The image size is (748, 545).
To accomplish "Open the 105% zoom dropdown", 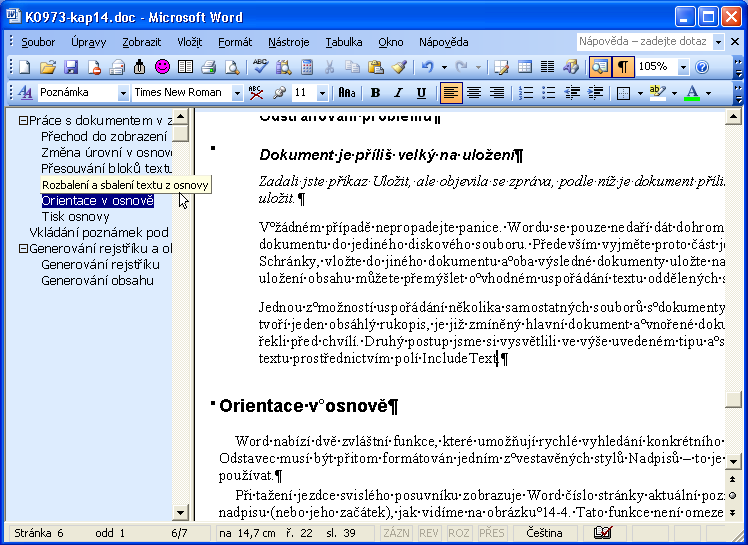I will click(684, 67).
